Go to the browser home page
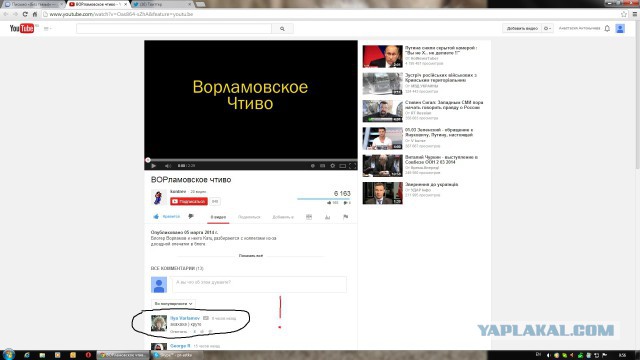 [x=35, y=14]
